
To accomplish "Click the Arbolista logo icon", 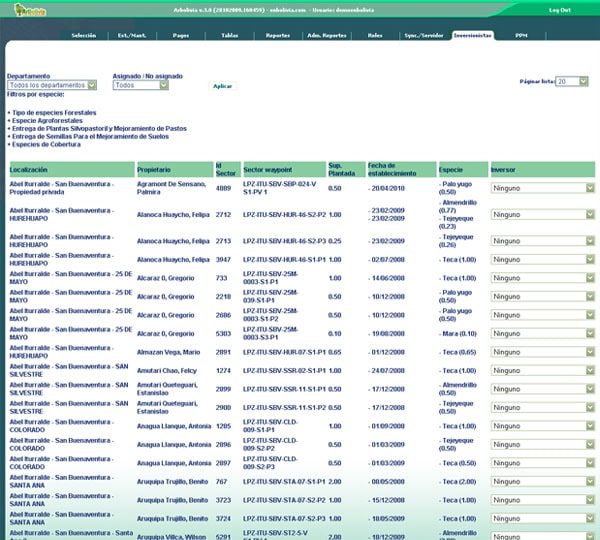I will click(30, 10).
